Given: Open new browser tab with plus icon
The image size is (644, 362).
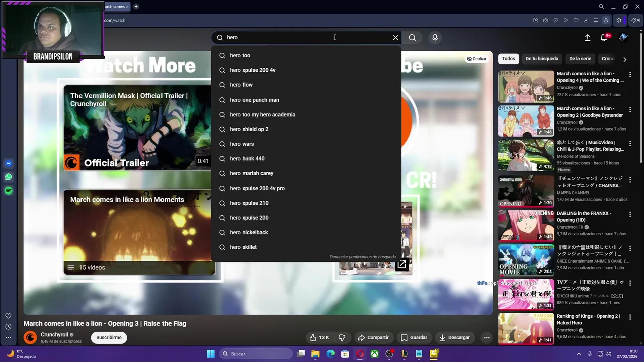Looking at the screenshot, I should coord(136,7).
